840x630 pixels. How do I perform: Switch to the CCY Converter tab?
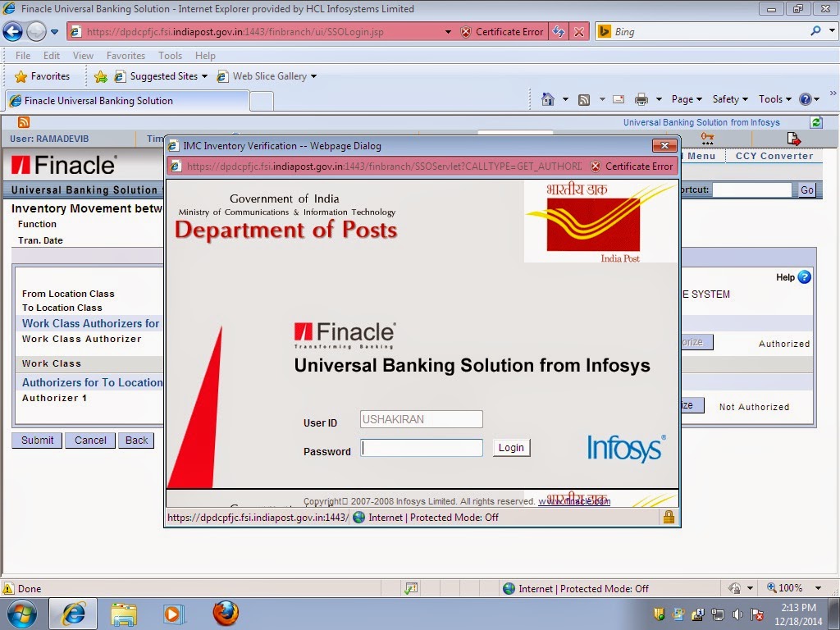point(774,155)
